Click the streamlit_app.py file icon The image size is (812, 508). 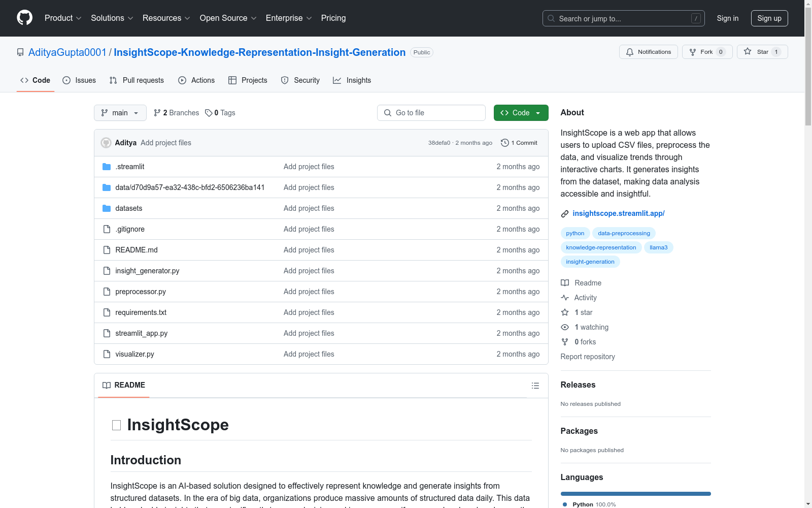(107, 333)
